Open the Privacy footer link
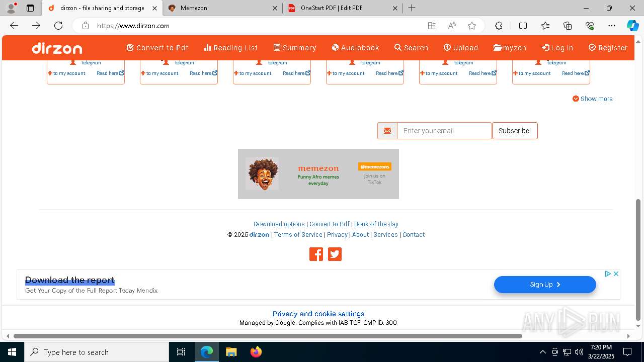Image resolution: width=644 pixels, height=362 pixels. 337,235
